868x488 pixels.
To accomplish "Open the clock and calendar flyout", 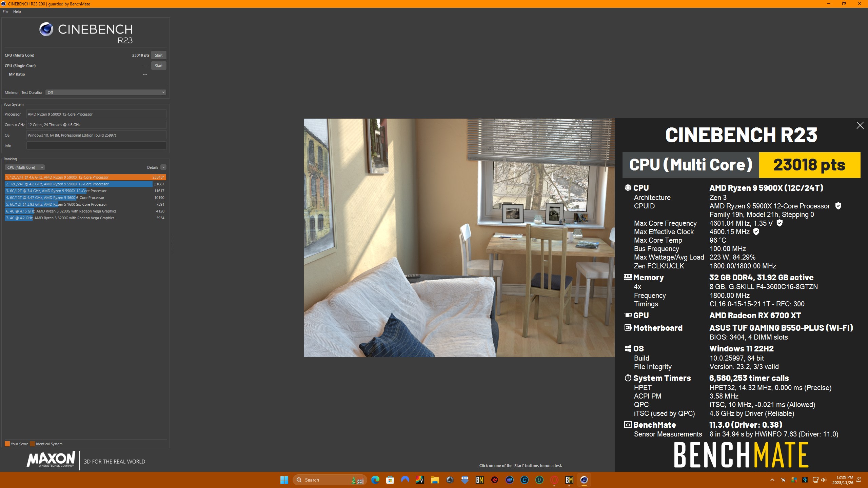I will [x=843, y=480].
